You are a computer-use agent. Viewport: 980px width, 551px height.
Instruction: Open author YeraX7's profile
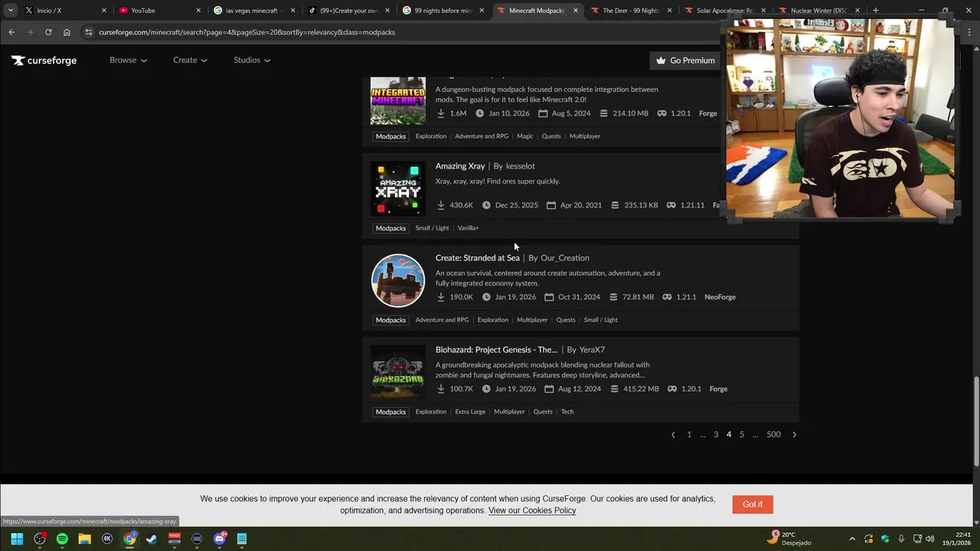(592, 350)
